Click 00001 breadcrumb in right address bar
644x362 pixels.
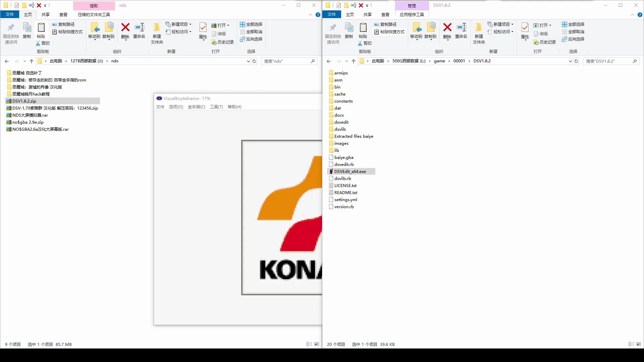pos(459,61)
